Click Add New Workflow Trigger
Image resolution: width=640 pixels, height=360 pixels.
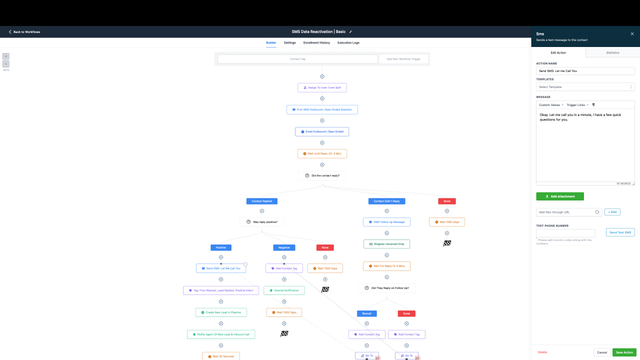[x=403, y=59]
